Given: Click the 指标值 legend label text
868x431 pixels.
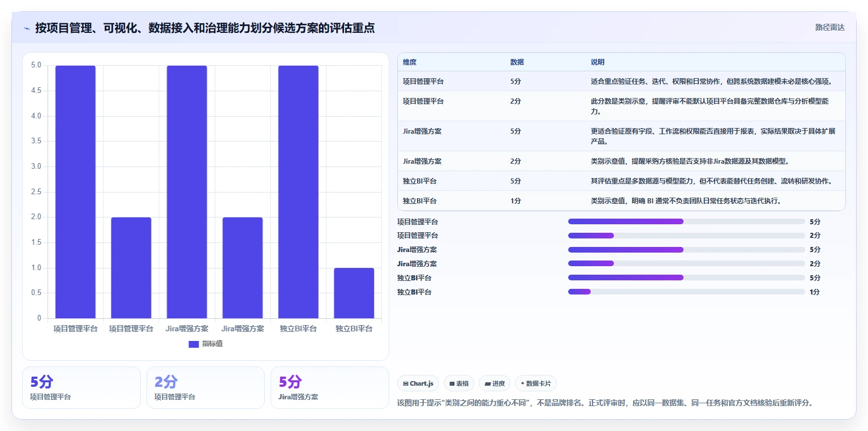Looking at the screenshot, I should 212,344.
